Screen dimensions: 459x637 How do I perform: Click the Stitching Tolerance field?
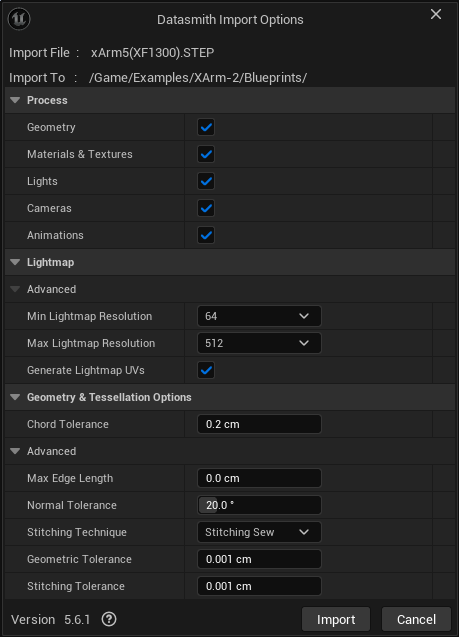(259, 586)
